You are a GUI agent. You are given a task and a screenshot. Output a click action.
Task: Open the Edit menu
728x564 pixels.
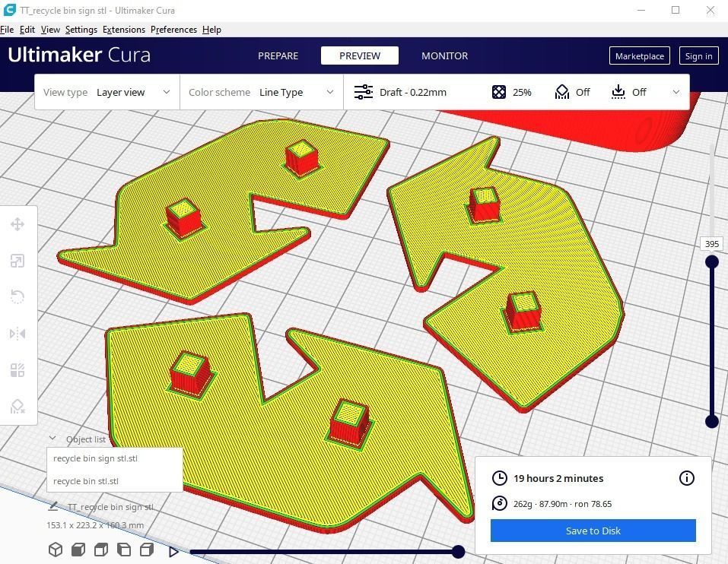pyautogui.click(x=27, y=30)
